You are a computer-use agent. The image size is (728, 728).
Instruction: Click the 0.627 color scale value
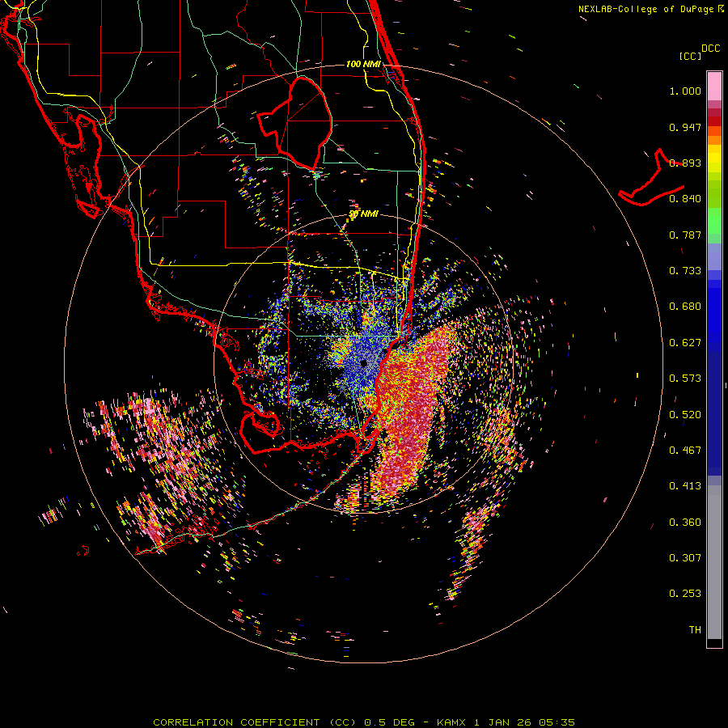pos(685,343)
